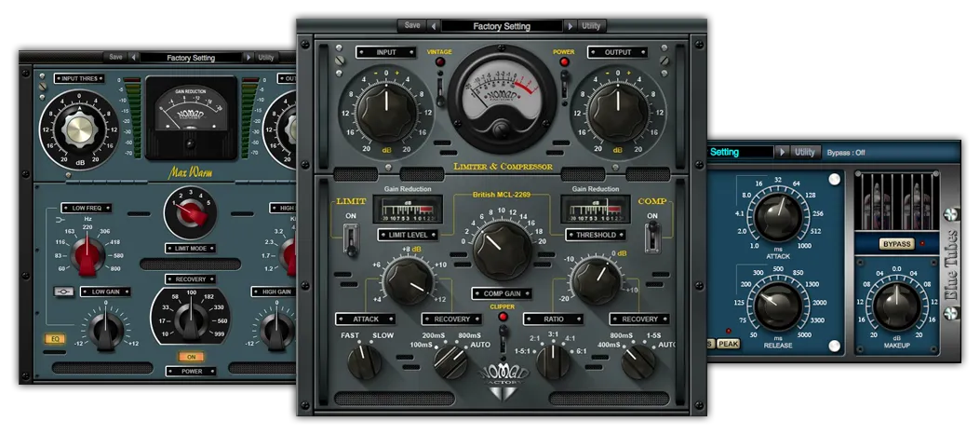Screen dimensions: 980x435
Task: Click the large Nomad VU meter on MCL-2269
Action: (x=502, y=99)
